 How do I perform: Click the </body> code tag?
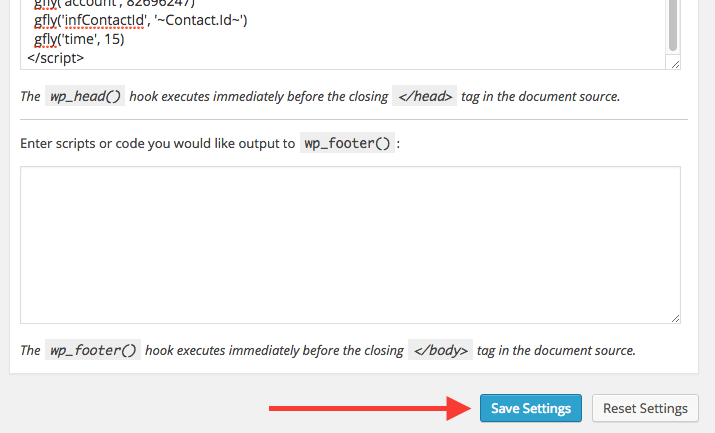(x=440, y=350)
